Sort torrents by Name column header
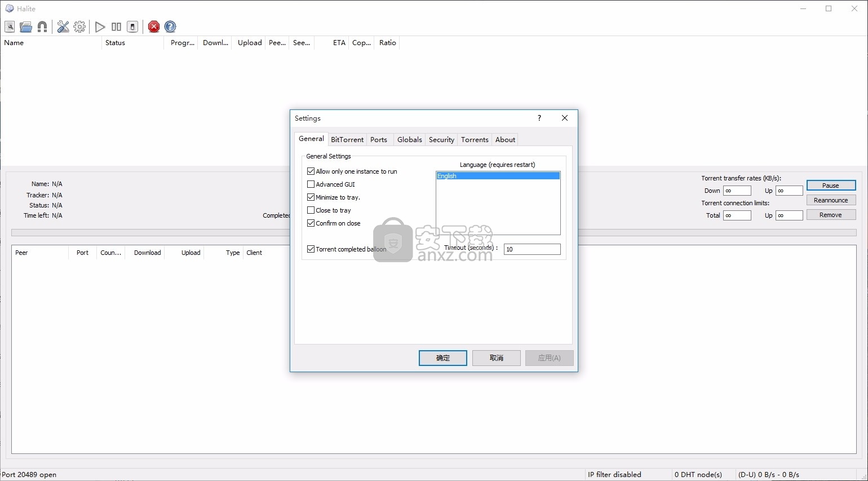This screenshot has height=481, width=868. pos(51,43)
